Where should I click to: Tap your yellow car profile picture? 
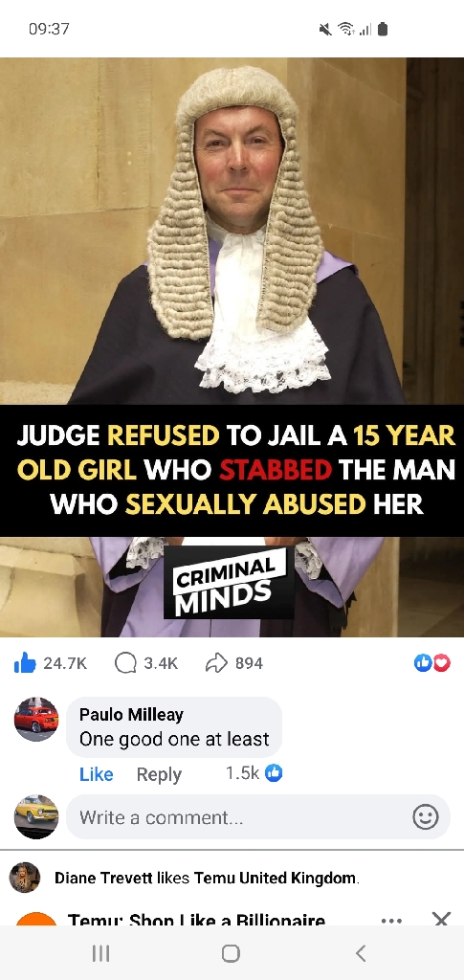click(x=36, y=817)
